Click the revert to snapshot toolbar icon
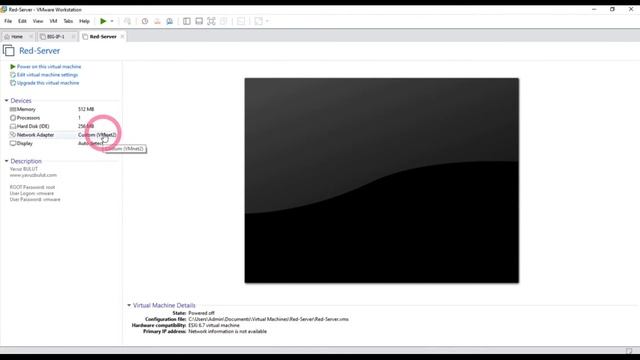 [x=157, y=21]
